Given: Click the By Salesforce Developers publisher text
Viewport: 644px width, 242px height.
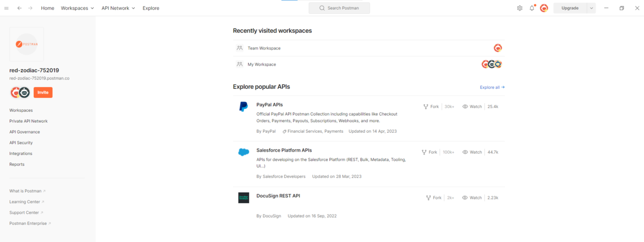Looking at the screenshot, I should pyautogui.click(x=281, y=176).
